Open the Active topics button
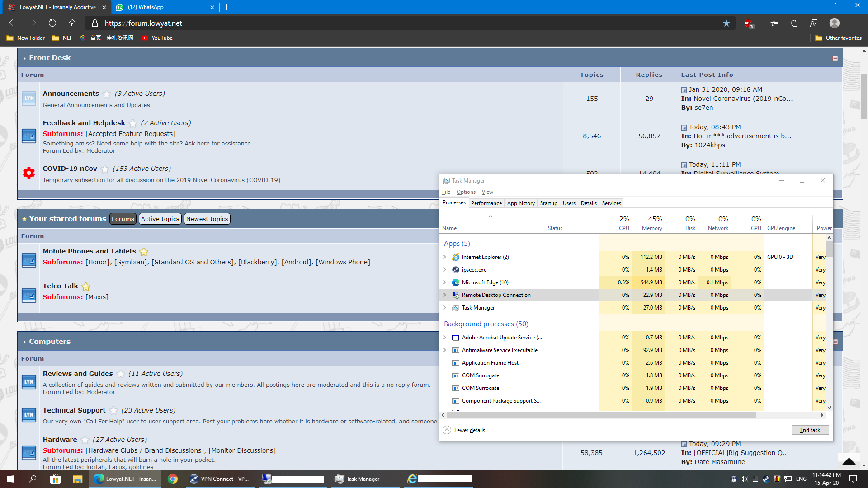The image size is (868, 488). 160,219
